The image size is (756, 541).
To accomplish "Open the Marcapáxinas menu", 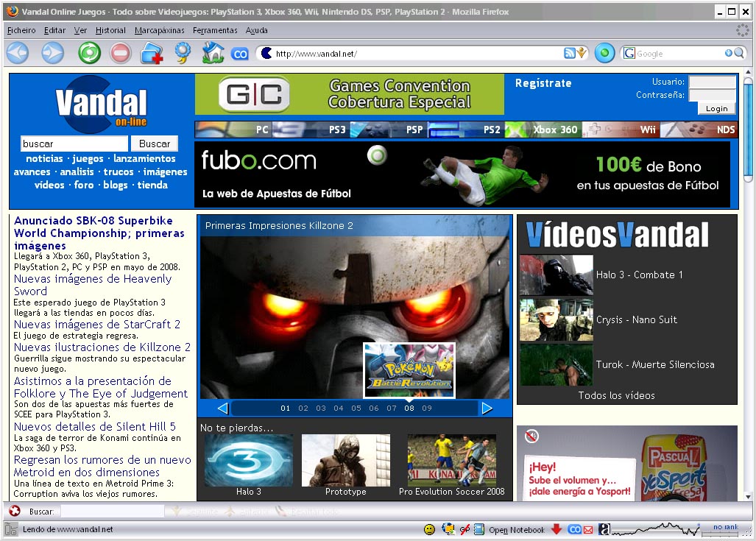I will tap(159, 30).
